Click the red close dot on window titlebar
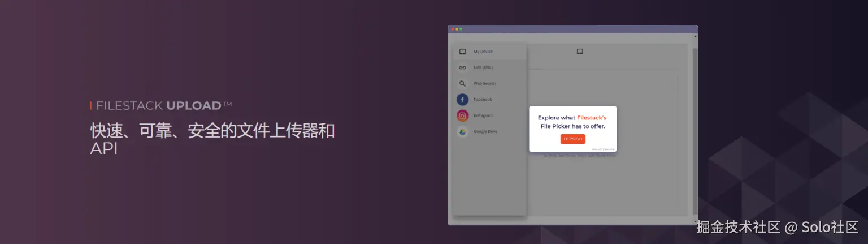868x244 pixels. click(x=453, y=29)
